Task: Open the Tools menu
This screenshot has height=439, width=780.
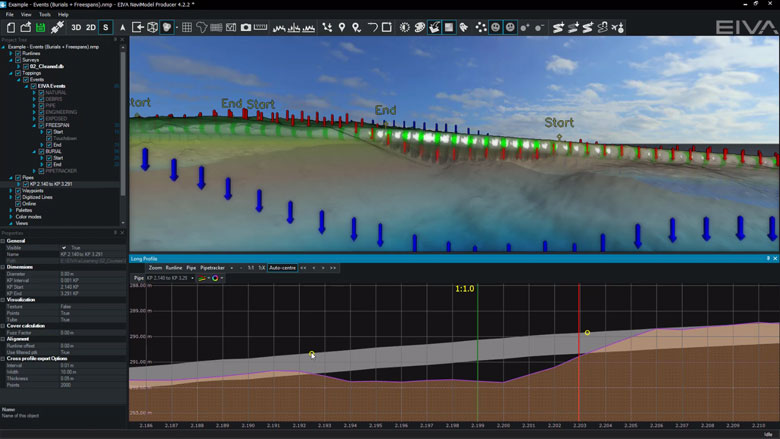Action: pyautogui.click(x=44, y=15)
